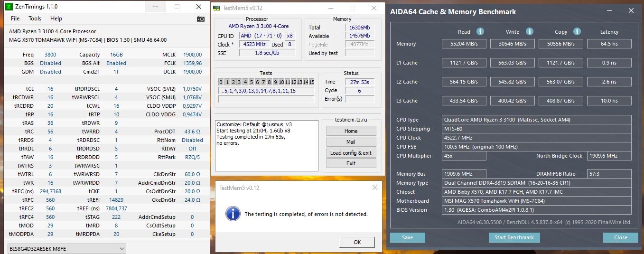Click the ProcODT value 43.6 Ω
Viewport: 644px width, 254px height.
pos(192,132)
